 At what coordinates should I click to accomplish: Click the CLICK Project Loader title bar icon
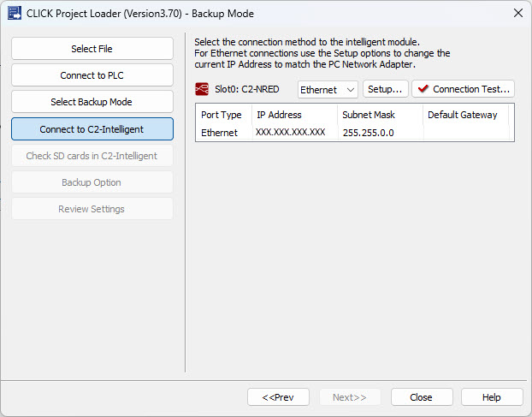tap(15, 13)
